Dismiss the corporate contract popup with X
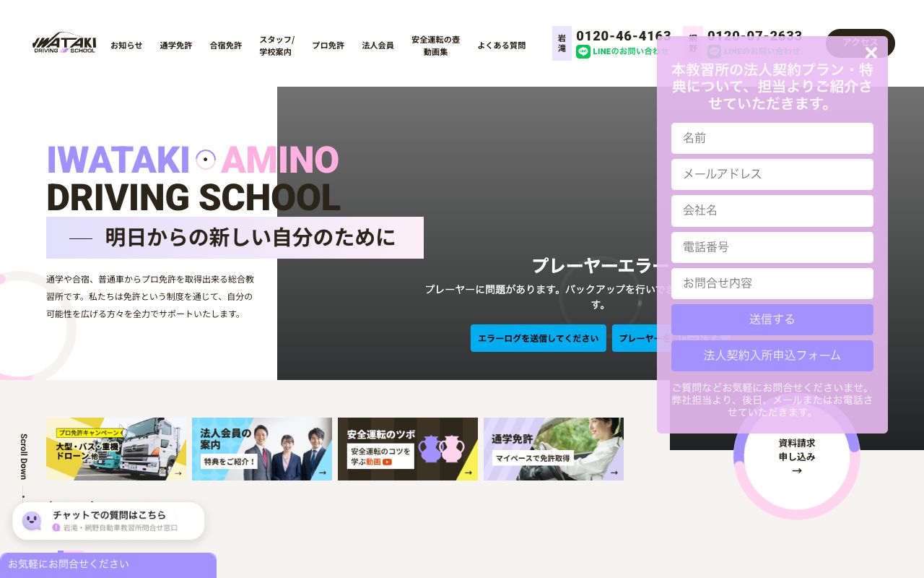924x578 pixels. click(871, 53)
